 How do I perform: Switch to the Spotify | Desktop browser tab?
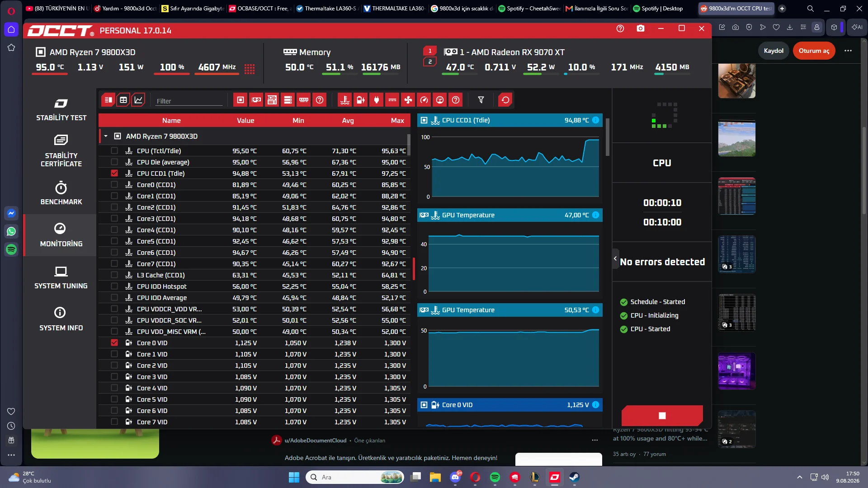658,9
